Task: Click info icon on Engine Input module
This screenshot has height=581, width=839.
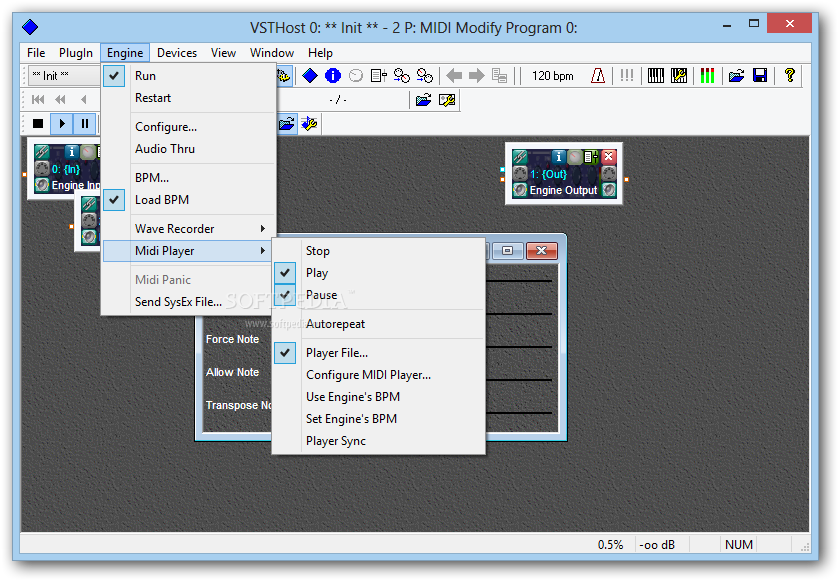Action: pyautogui.click(x=72, y=151)
